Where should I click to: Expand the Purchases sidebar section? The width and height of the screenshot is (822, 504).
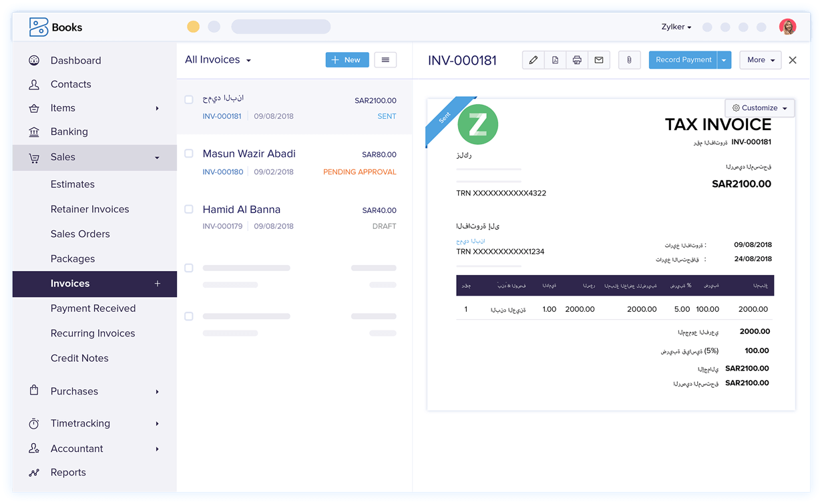pos(74,391)
